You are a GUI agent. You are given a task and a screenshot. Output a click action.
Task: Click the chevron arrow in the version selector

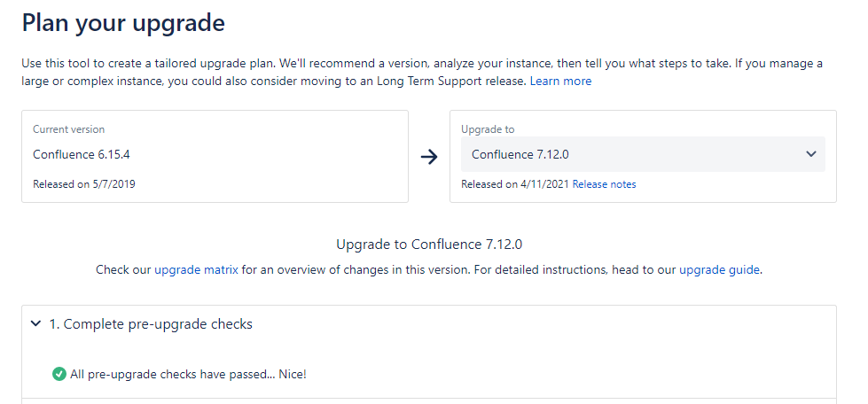click(x=811, y=154)
